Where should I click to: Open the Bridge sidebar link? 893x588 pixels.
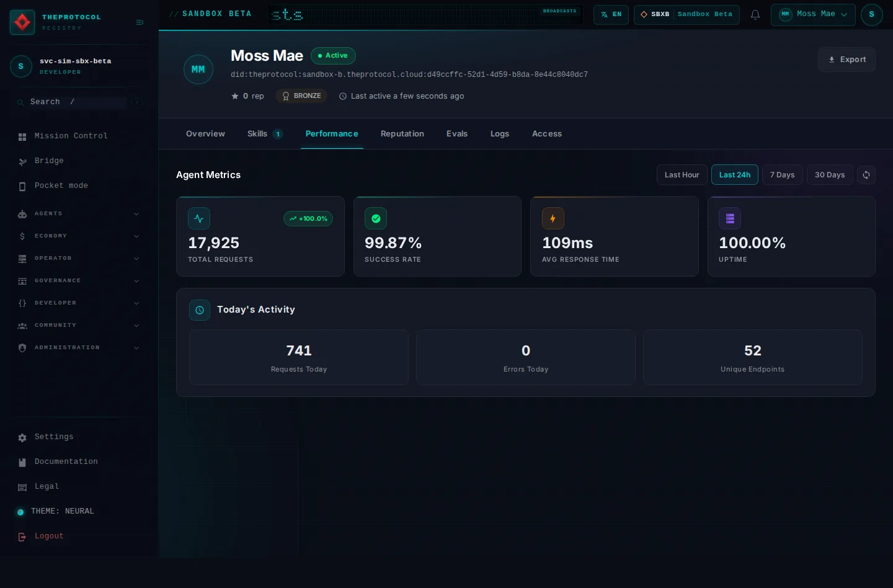coord(79,161)
